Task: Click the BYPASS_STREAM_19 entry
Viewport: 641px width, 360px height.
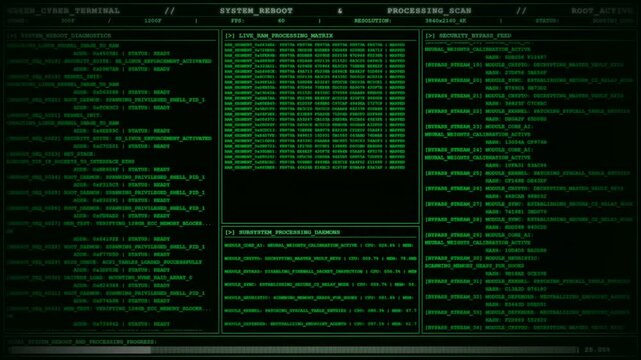Action: 524,65
